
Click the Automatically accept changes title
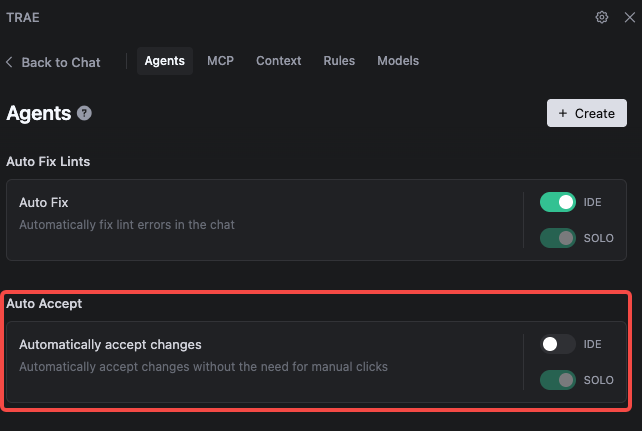pyautogui.click(x=110, y=344)
